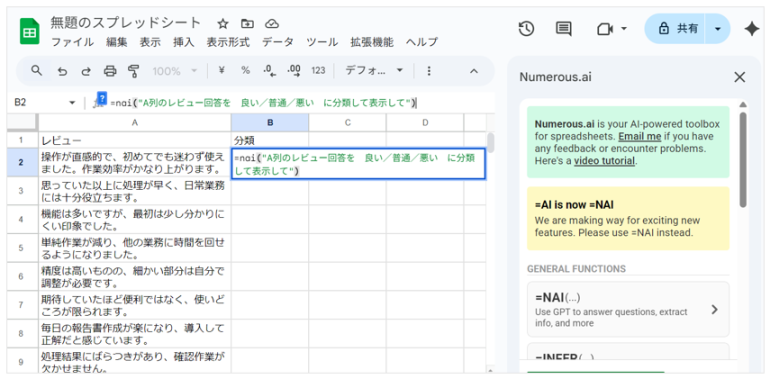Select the レビュー header cell
This screenshot has width=770, height=379.
click(135, 141)
